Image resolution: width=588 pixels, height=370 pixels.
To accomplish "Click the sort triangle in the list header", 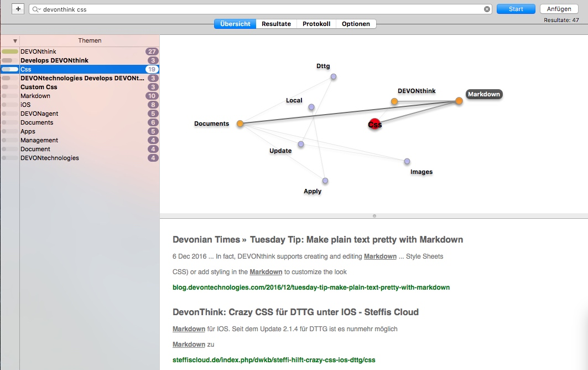I will pyautogui.click(x=15, y=40).
